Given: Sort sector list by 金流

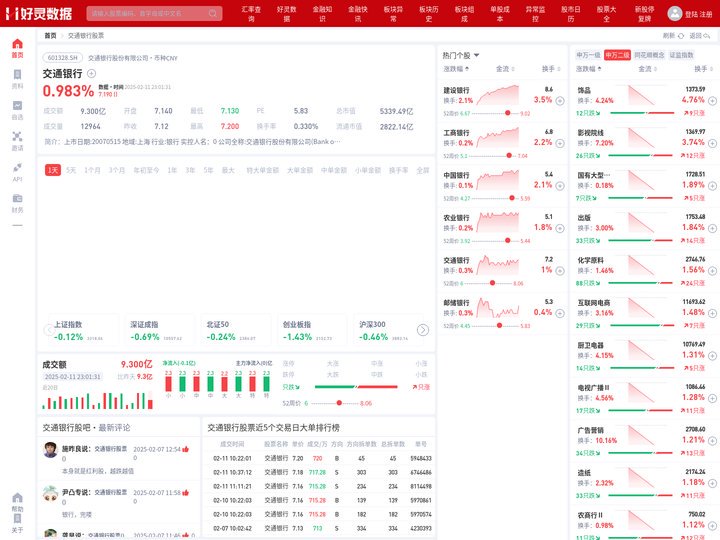Looking at the screenshot, I should point(647,69).
